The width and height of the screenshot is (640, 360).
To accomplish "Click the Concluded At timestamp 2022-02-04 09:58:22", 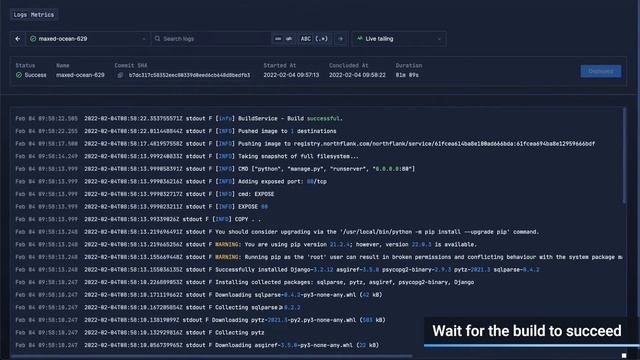I will (357, 75).
